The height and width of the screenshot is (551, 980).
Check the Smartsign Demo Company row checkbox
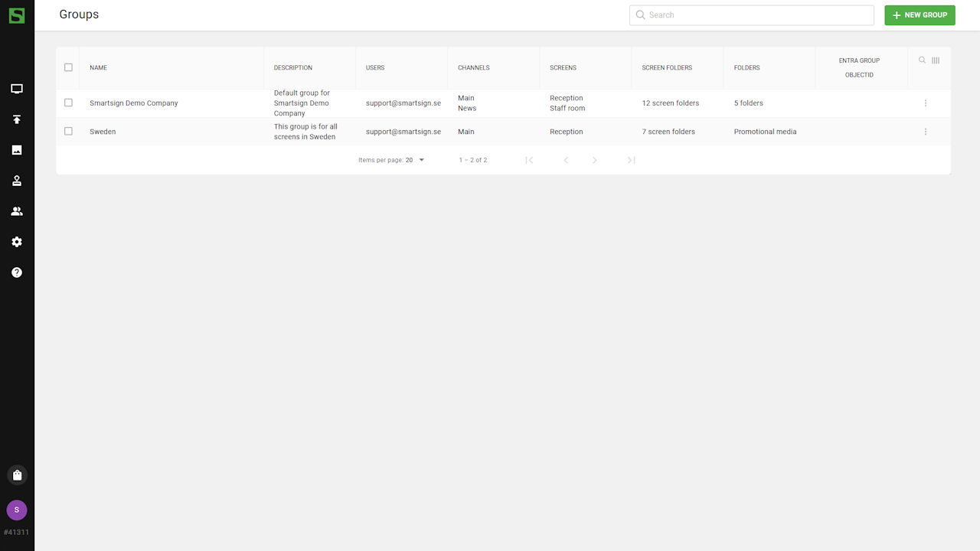[68, 103]
